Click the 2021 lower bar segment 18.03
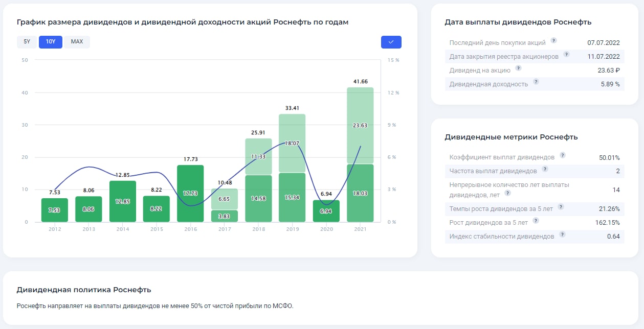644x329 pixels. tap(360, 193)
